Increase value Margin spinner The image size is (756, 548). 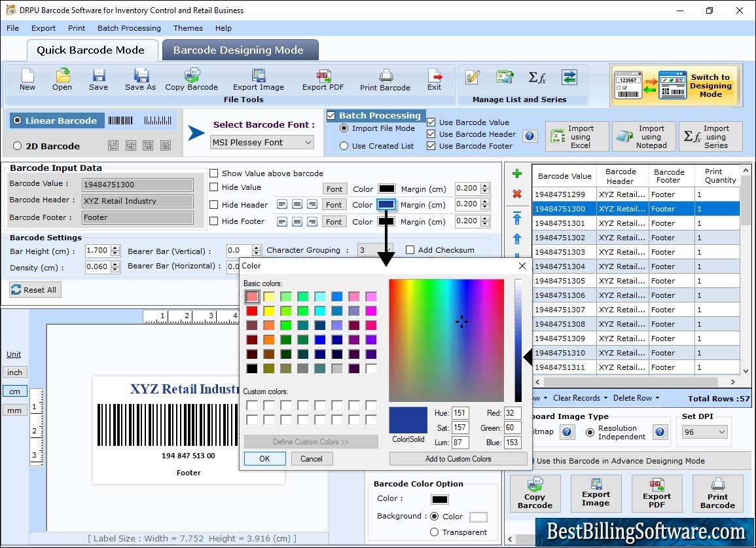pyautogui.click(x=486, y=185)
